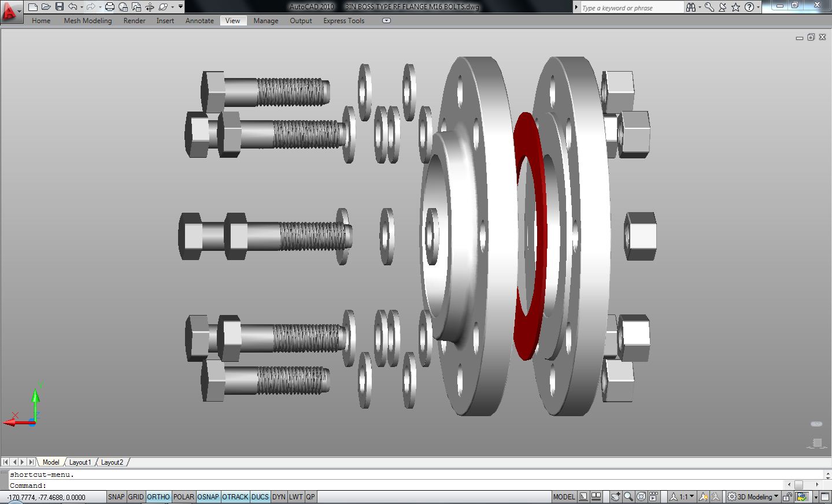Disable OSNAP object snap
The image size is (832, 504).
[x=208, y=496]
